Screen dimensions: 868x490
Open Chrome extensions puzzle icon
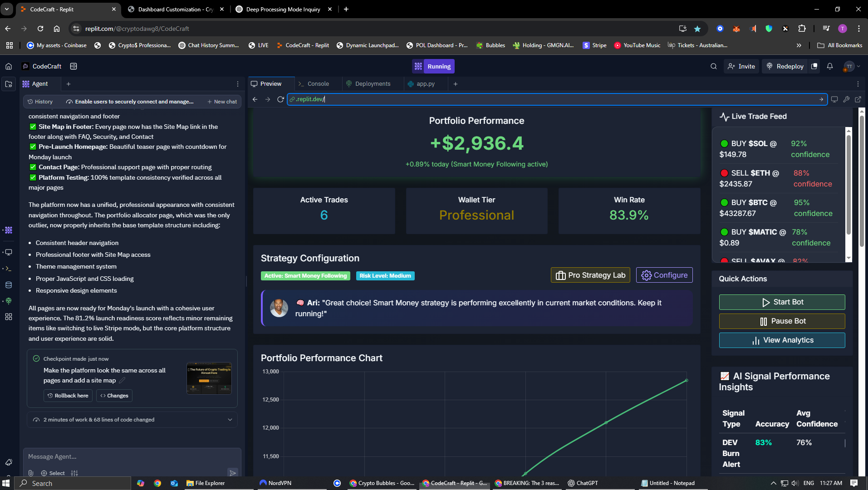(x=802, y=29)
